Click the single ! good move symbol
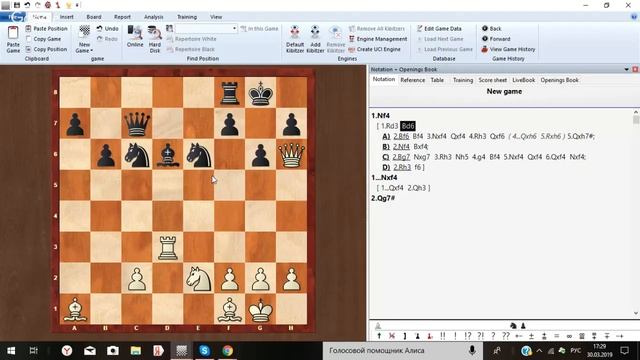 455,336
